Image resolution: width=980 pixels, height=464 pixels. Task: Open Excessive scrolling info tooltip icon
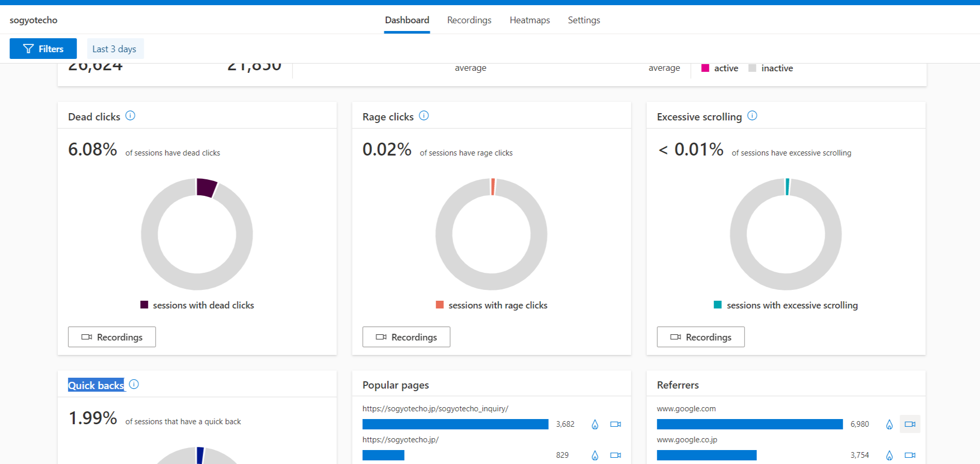[x=752, y=116]
